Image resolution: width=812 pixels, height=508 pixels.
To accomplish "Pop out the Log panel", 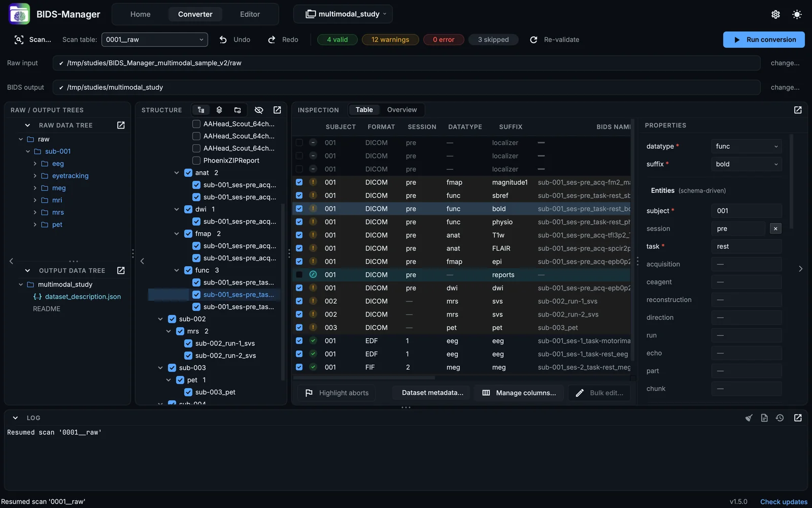I will [798, 418].
